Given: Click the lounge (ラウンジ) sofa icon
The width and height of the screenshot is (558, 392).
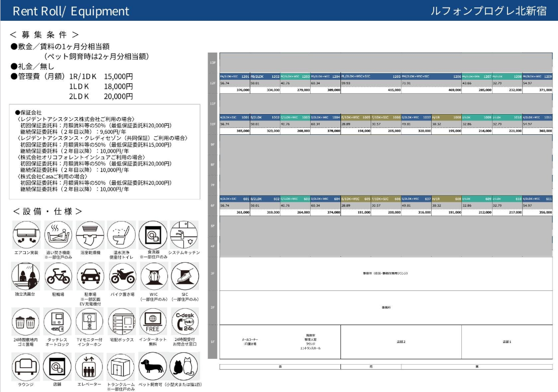Looking at the screenshot, I should 26,367.
